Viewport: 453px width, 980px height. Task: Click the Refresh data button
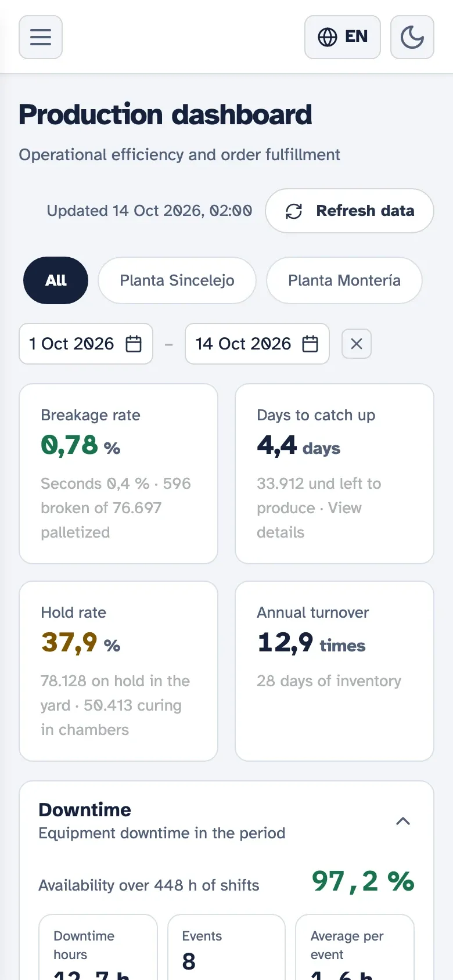click(350, 211)
